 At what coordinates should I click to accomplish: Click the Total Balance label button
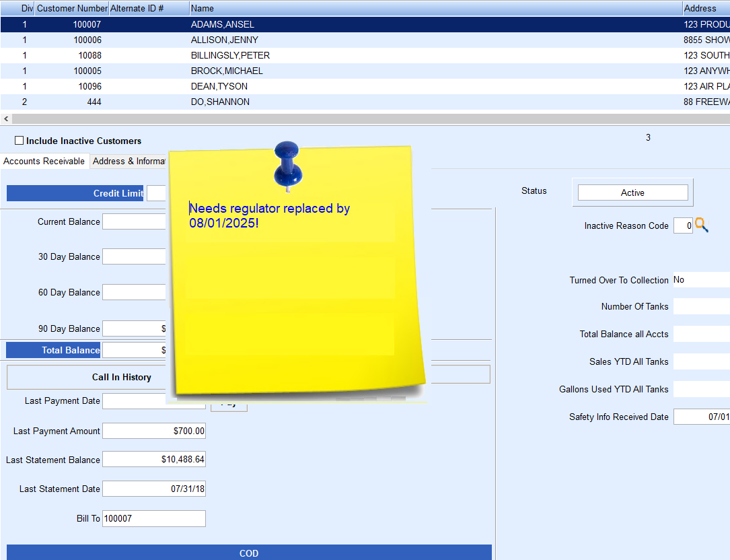point(53,351)
